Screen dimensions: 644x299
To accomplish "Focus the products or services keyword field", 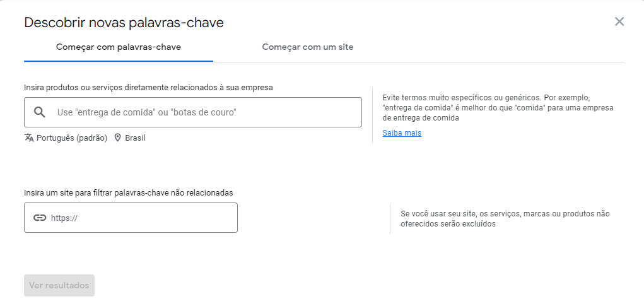I will click(x=202, y=112).
